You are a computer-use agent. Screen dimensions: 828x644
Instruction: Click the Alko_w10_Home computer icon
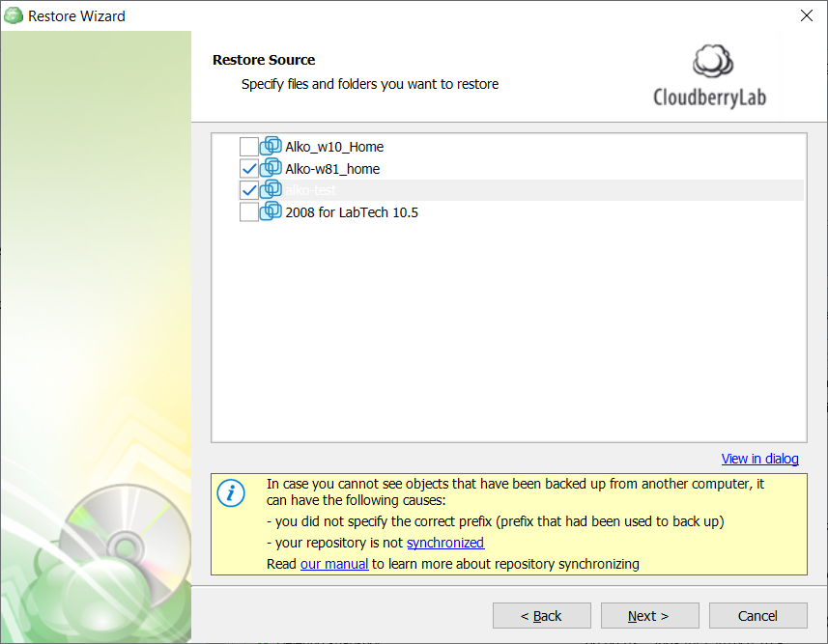(271, 145)
